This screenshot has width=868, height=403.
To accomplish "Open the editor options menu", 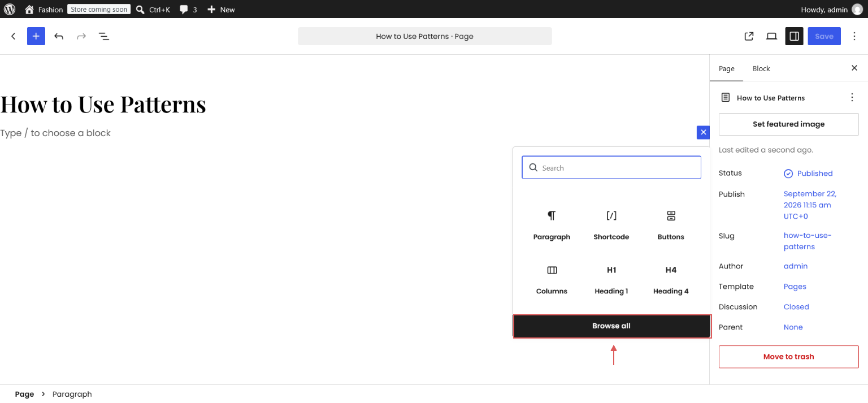I will click(x=854, y=36).
